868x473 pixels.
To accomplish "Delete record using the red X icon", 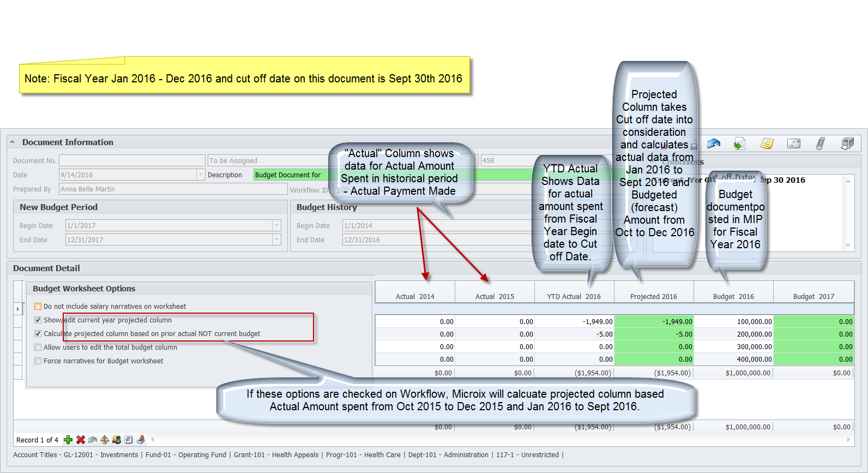I will [81, 440].
